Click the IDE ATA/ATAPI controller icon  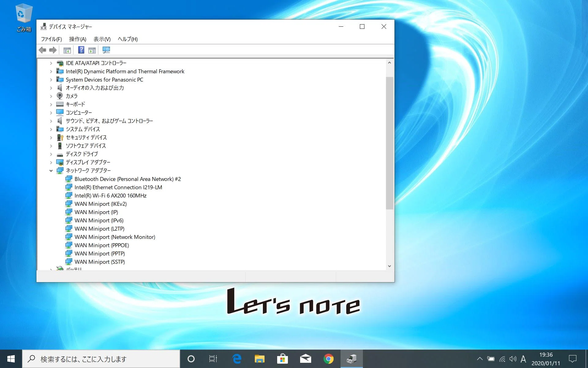coord(60,63)
